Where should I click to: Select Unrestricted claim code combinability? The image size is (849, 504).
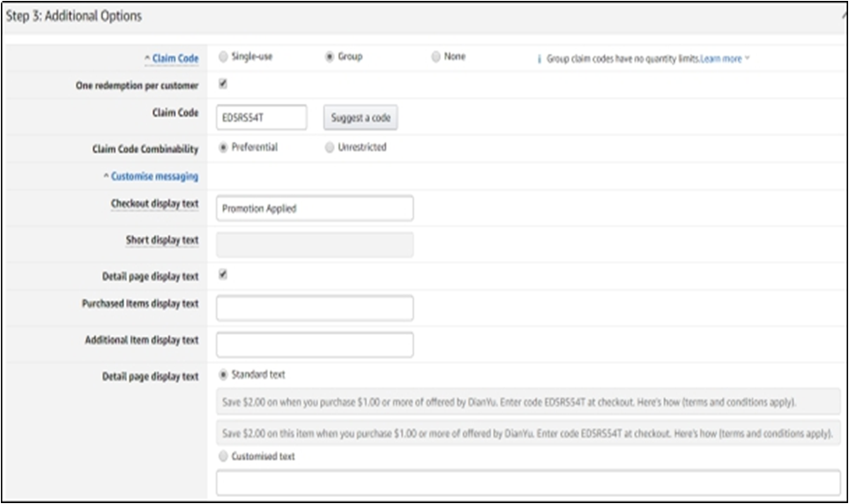tap(330, 147)
